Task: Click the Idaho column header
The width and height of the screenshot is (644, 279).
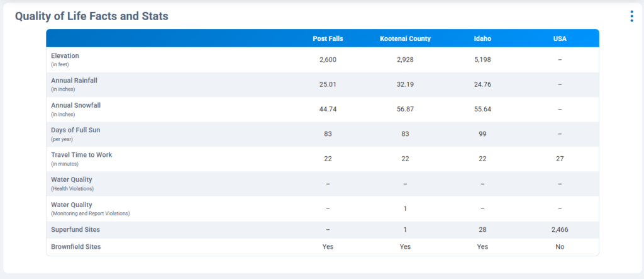Action: [482, 38]
